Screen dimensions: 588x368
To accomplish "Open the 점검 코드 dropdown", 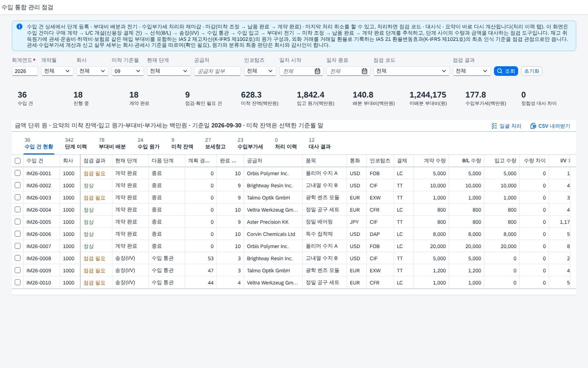I will [x=411, y=71].
